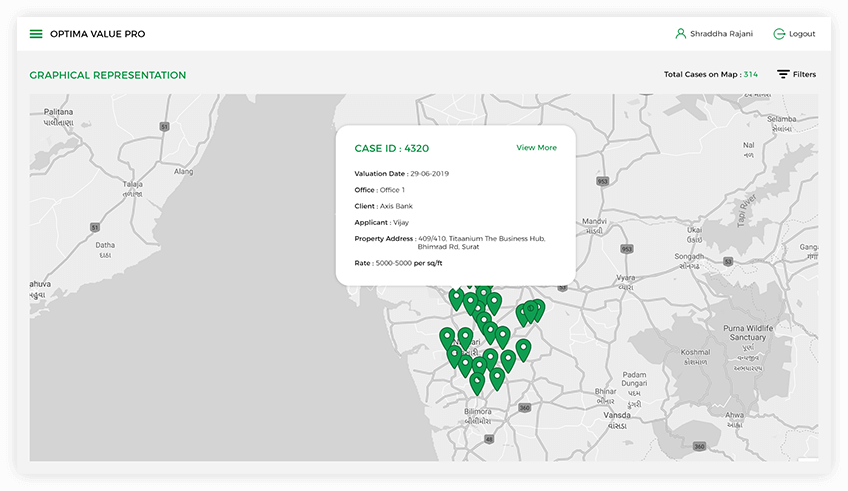Viewport: 848px width, 491px height.
Task: Open the hamburger navigation menu
Action: (x=36, y=34)
